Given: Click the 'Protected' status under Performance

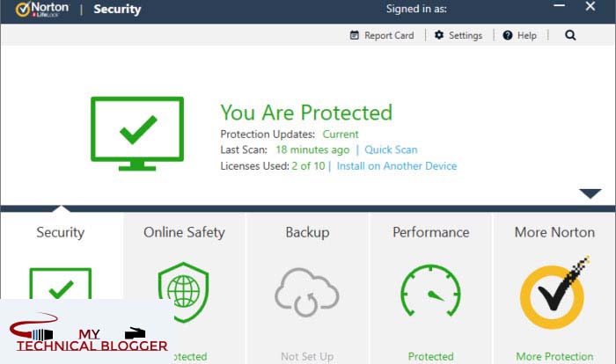Looking at the screenshot, I should pos(430,357).
